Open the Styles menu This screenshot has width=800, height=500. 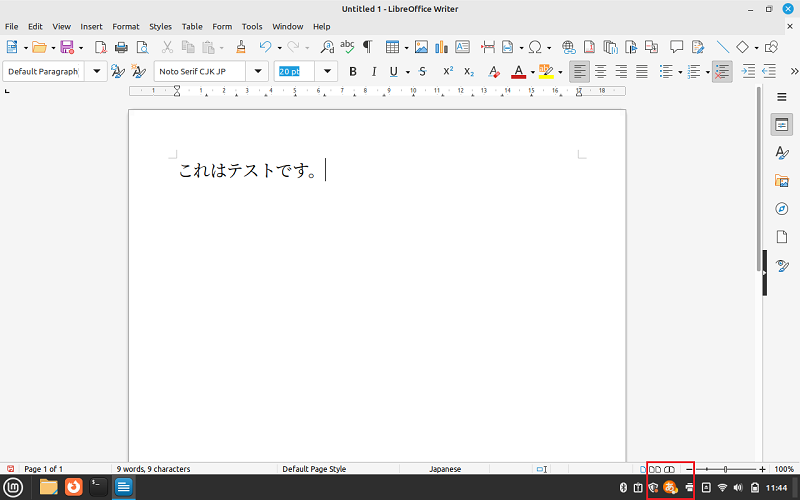(x=160, y=27)
